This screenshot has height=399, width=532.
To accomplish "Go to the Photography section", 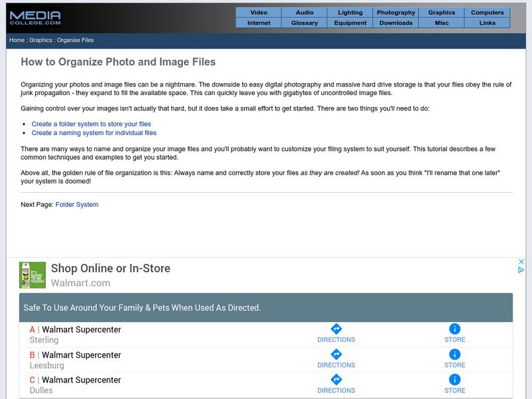I will [396, 13].
